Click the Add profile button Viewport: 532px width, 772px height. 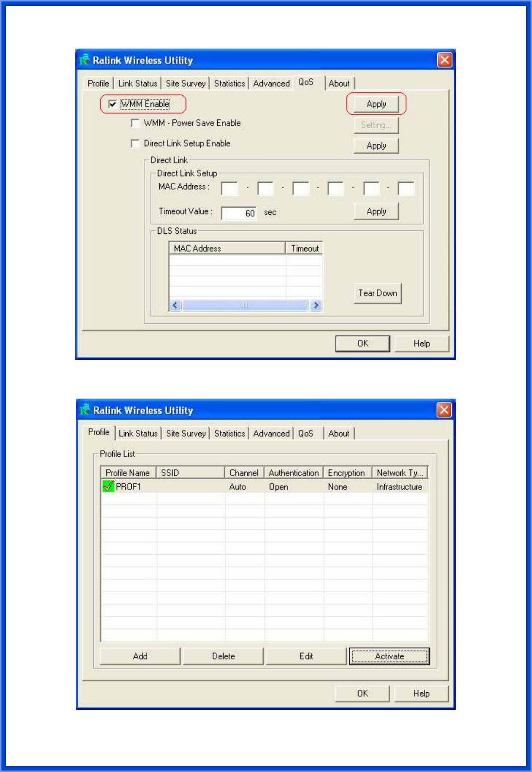tap(140, 656)
